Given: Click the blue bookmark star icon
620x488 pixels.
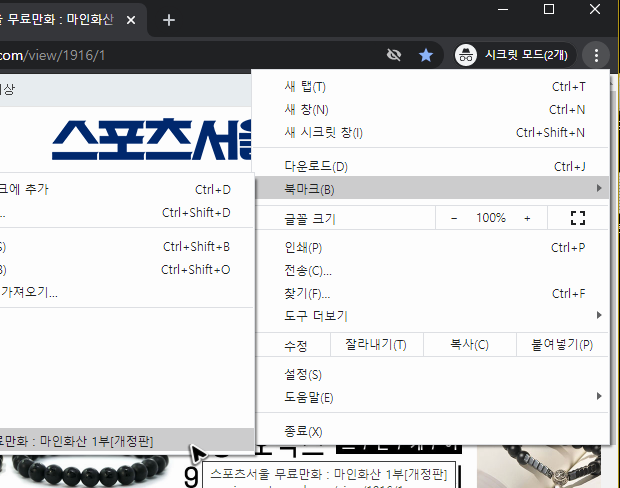Looking at the screenshot, I should pyautogui.click(x=425, y=55).
